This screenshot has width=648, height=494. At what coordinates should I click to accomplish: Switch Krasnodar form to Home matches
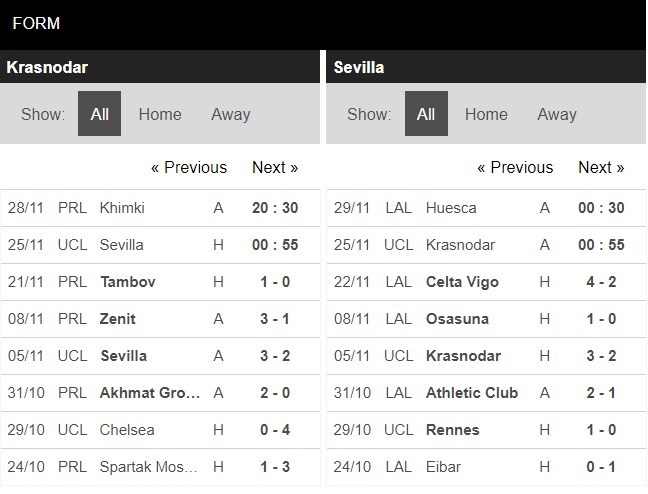[160, 114]
